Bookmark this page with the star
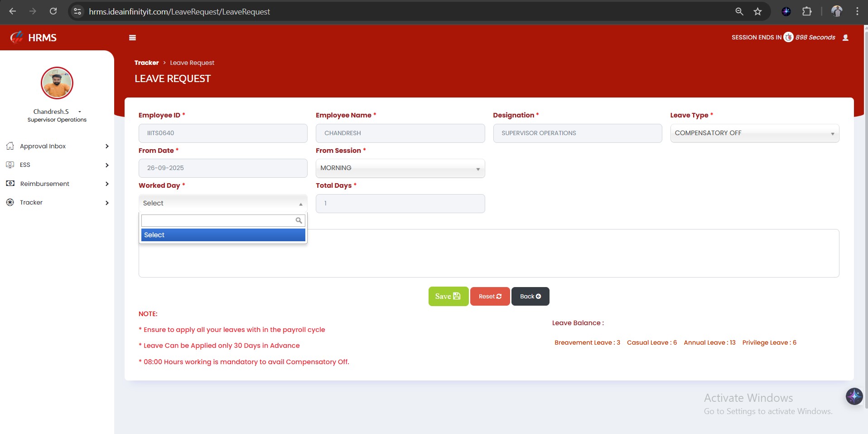 tap(757, 11)
